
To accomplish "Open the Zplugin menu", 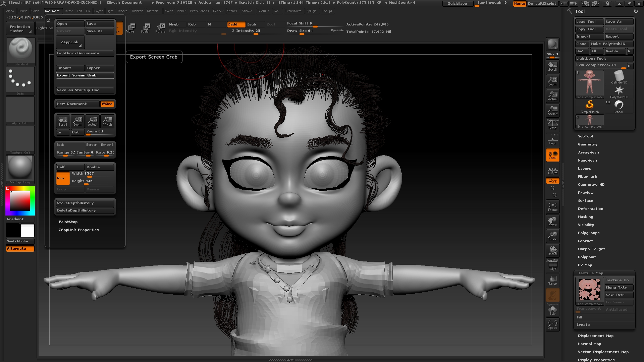I will tap(311, 11).
